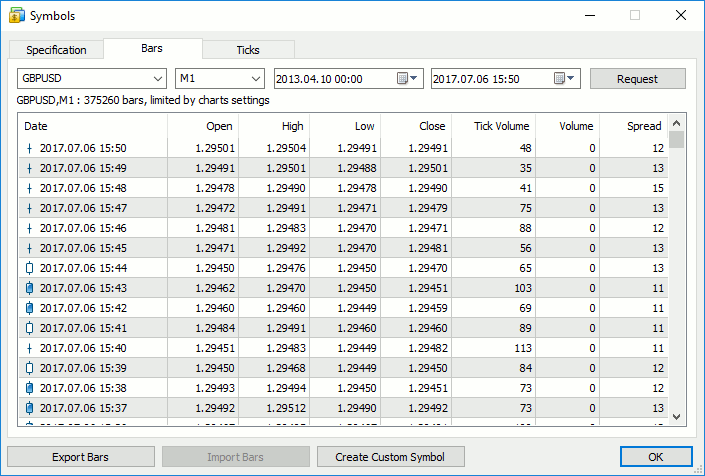This screenshot has width=705, height=476.
Task: Click the Date column header
Action: tap(93, 126)
